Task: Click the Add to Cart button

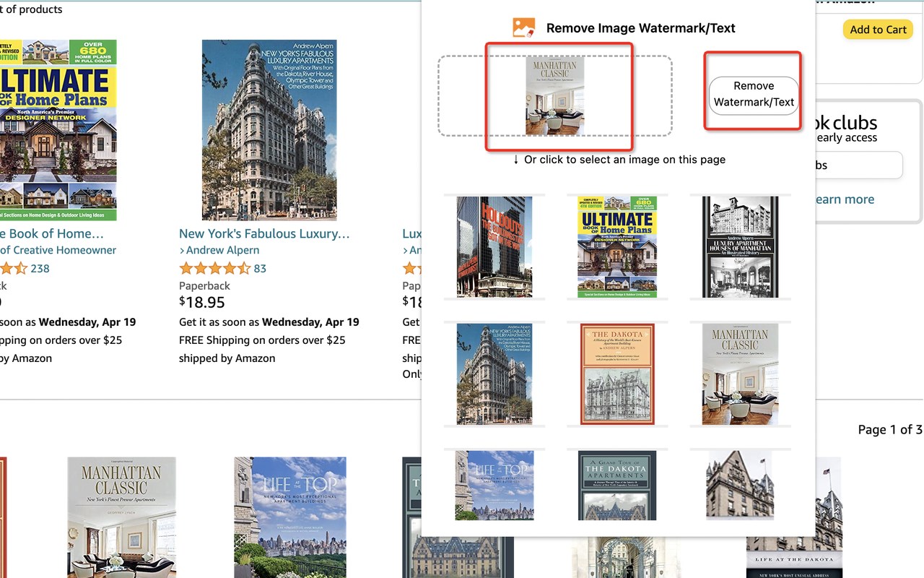Action: tap(878, 30)
